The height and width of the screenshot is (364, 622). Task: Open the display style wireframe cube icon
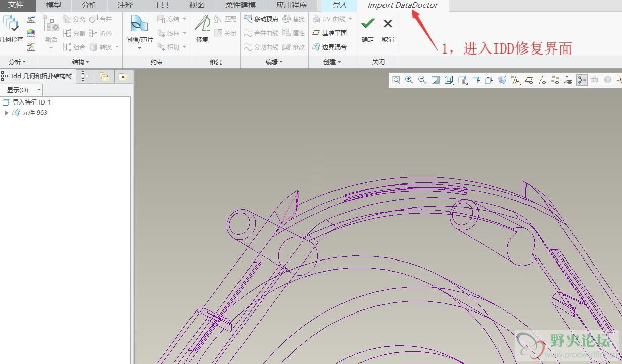(449, 80)
